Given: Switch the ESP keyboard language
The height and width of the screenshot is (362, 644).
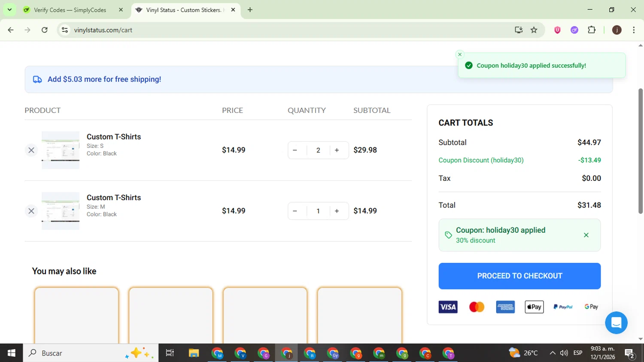Looking at the screenshot, I should pos(578,353).
